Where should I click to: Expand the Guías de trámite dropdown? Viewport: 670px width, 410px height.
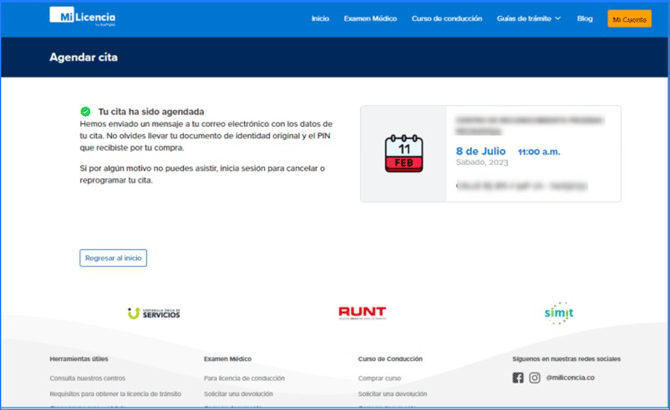pos(529,19)
